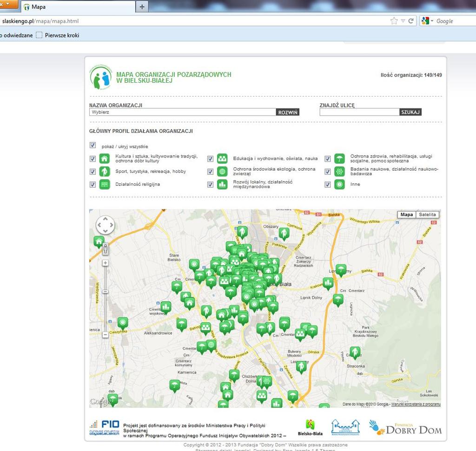Bookmark the page with the star icon
476x451 pixels.
[394, 21]
